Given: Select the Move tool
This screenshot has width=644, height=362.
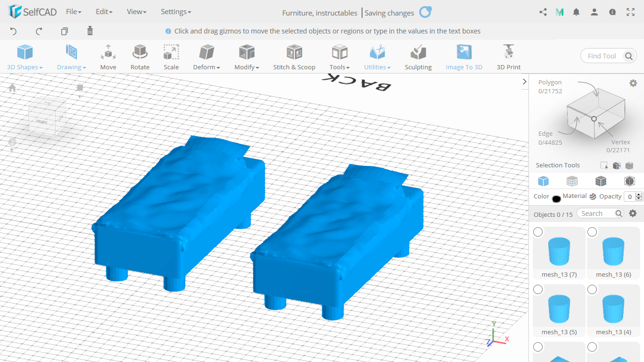Looking at the screenshot, I should click(108, 57).
